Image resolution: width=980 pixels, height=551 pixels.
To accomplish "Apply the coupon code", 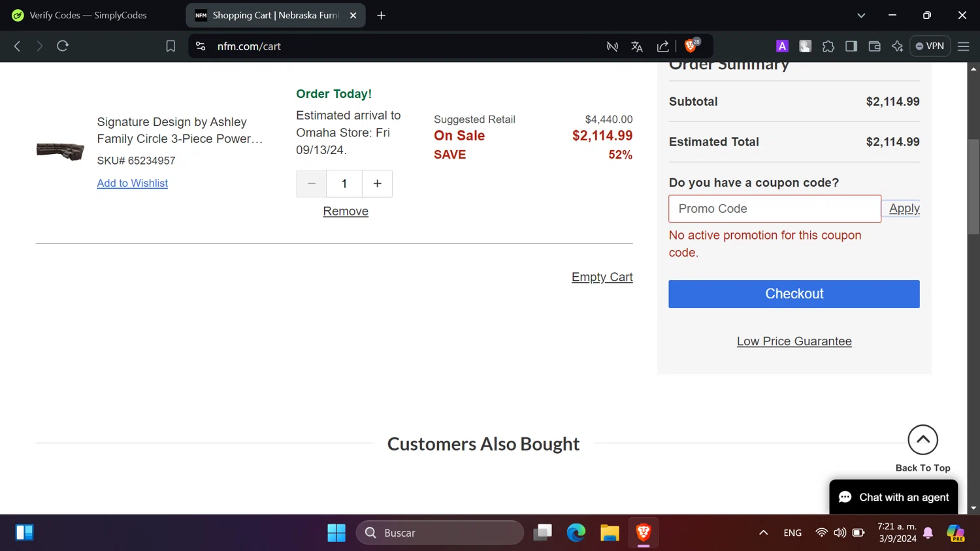I will pos(904,208).
